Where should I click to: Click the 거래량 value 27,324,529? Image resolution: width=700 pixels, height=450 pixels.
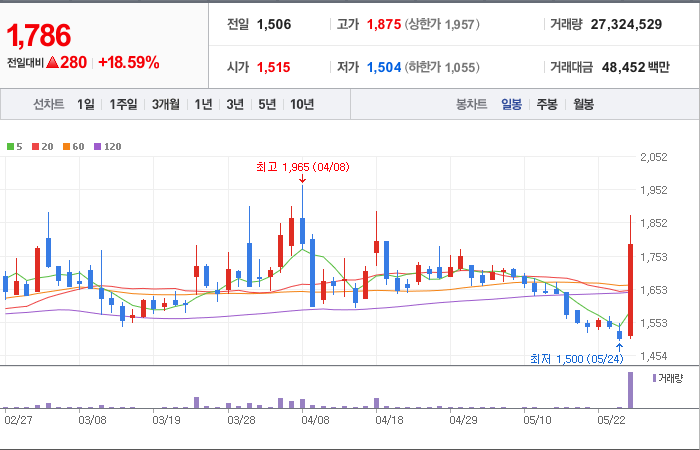[626, 24]
